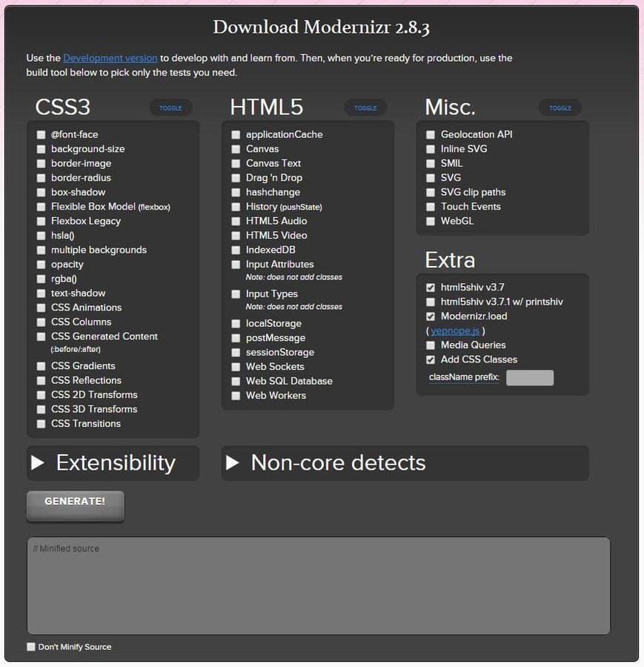Check the hsla() checkbox

(x=41, y=236)
